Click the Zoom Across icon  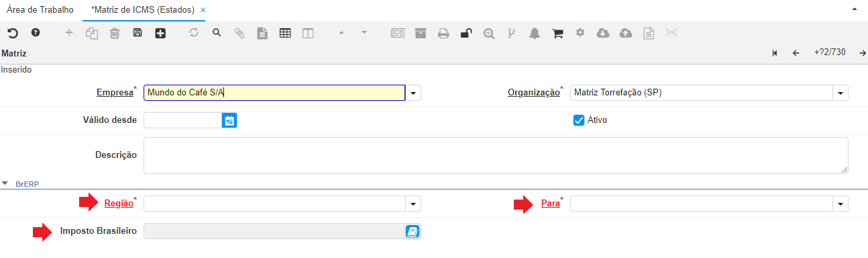point(489,32)
